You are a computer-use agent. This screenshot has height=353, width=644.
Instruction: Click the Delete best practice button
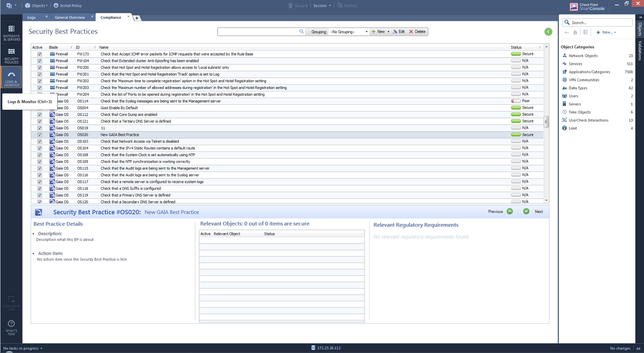417,32
